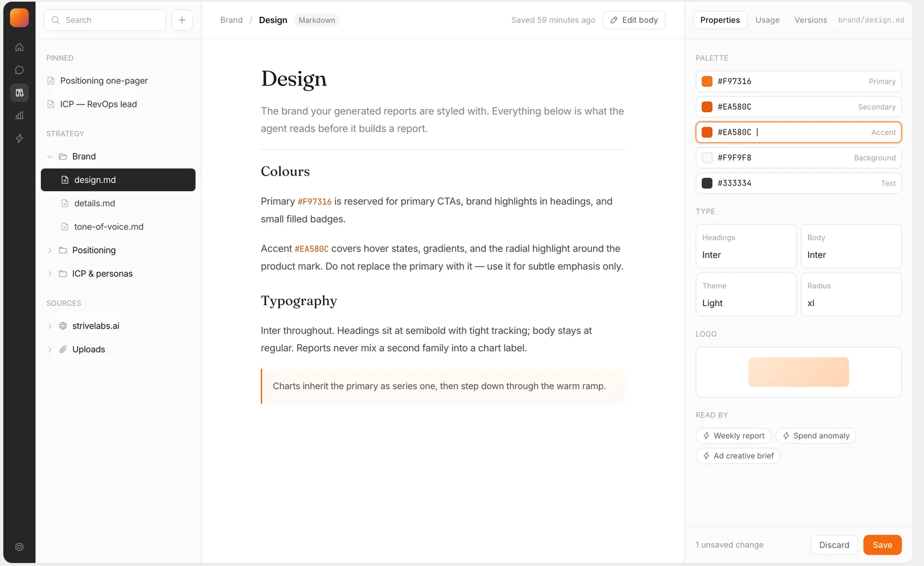Open tone-of-voice.md in the tree
This screenshot has width=924, height=566.
coord(118,227)
